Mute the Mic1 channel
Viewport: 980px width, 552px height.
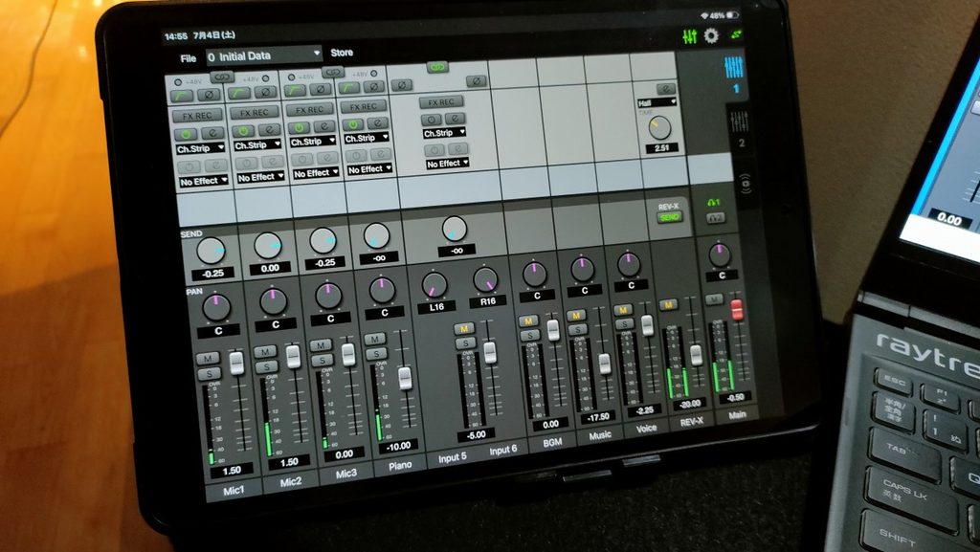pos(207,359)
